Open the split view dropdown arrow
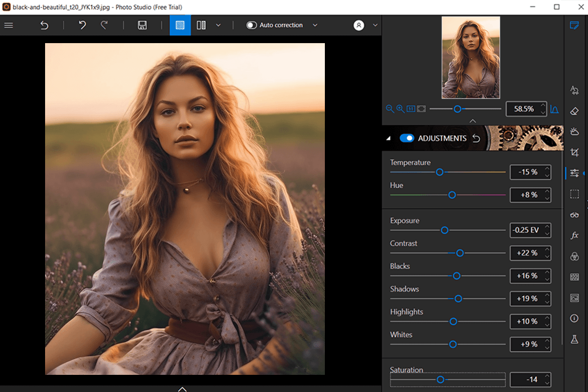588x392 pixels. [x=218, y=25]
